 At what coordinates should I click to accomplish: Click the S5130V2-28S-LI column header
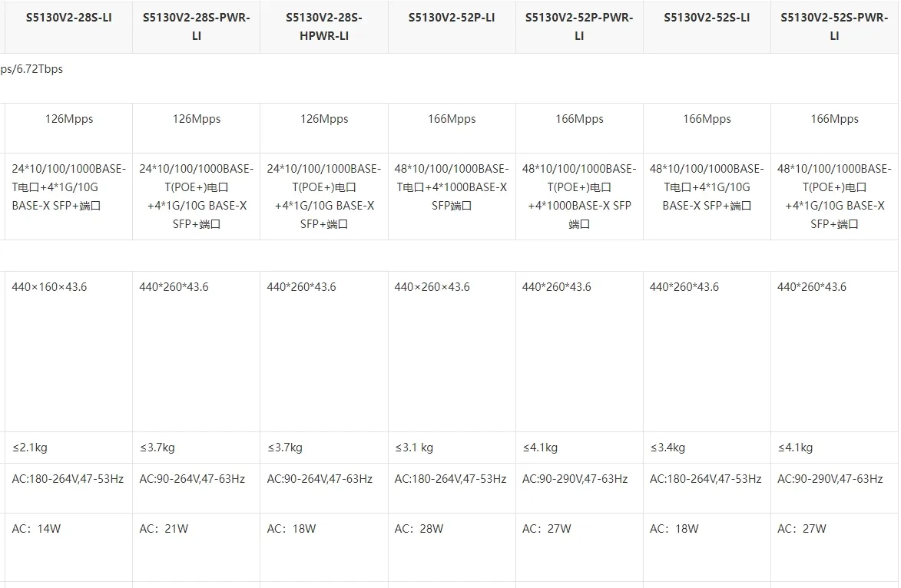click(68, 17)
